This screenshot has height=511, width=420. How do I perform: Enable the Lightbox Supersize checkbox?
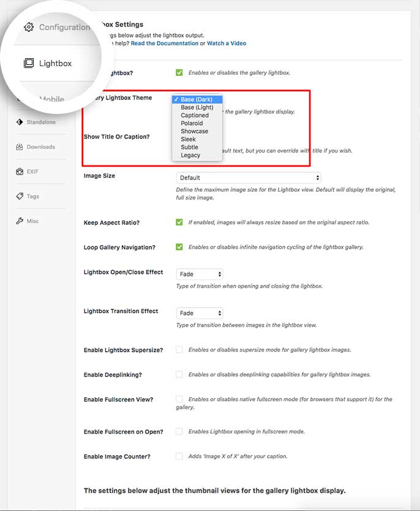pos(179,350)
